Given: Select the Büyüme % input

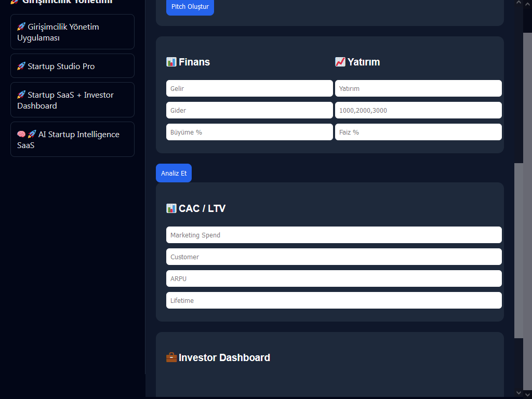Looking at the screenshot, I should click(x=249, y=132).
